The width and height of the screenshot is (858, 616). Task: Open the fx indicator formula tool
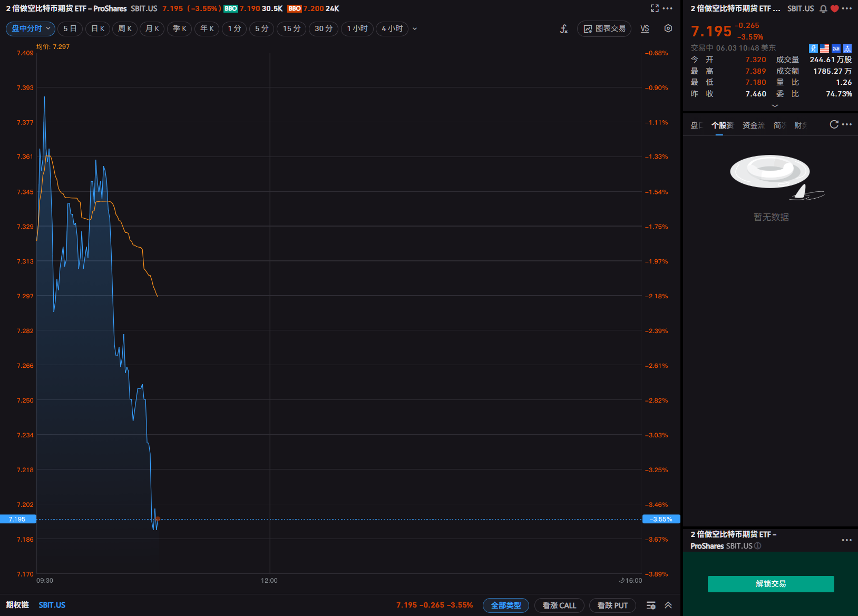point(563,29)
